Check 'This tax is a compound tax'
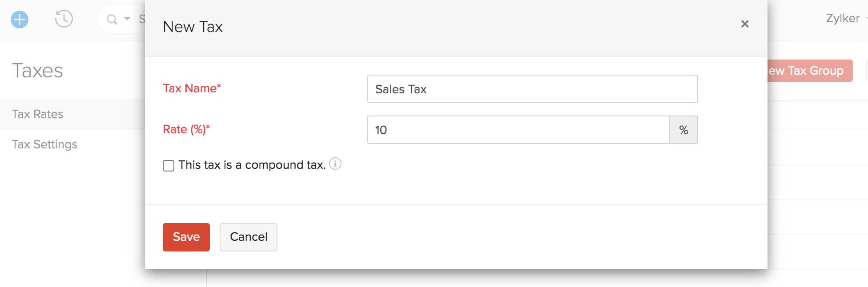868x287 pixels. tap(169, 166)
